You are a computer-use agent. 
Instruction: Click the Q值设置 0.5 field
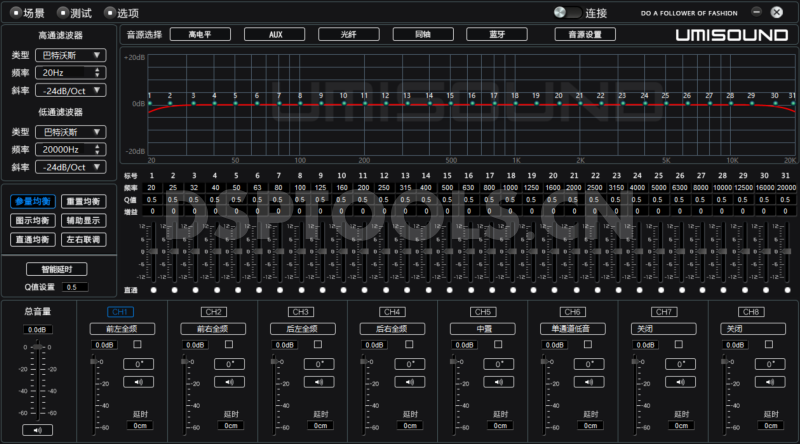click(75, 287)
